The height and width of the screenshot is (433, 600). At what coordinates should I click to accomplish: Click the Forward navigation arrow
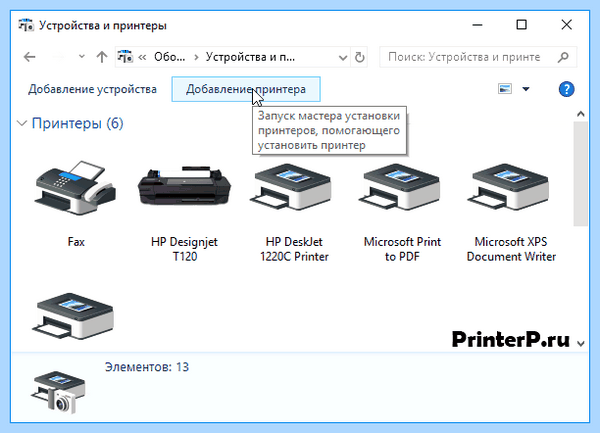(58, 57)
